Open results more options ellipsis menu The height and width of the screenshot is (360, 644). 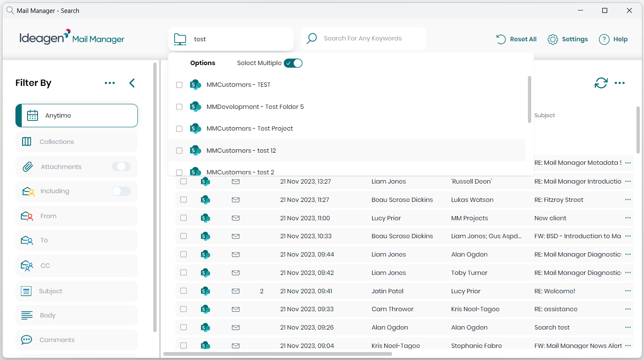click(x=620, y=83)
